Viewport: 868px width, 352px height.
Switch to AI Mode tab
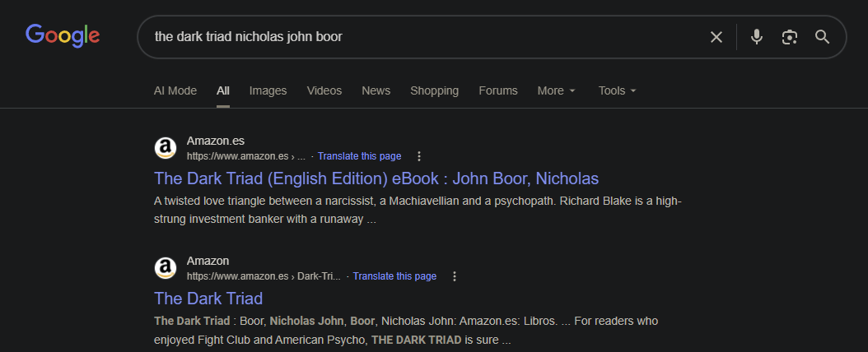(x=175, y=90)
